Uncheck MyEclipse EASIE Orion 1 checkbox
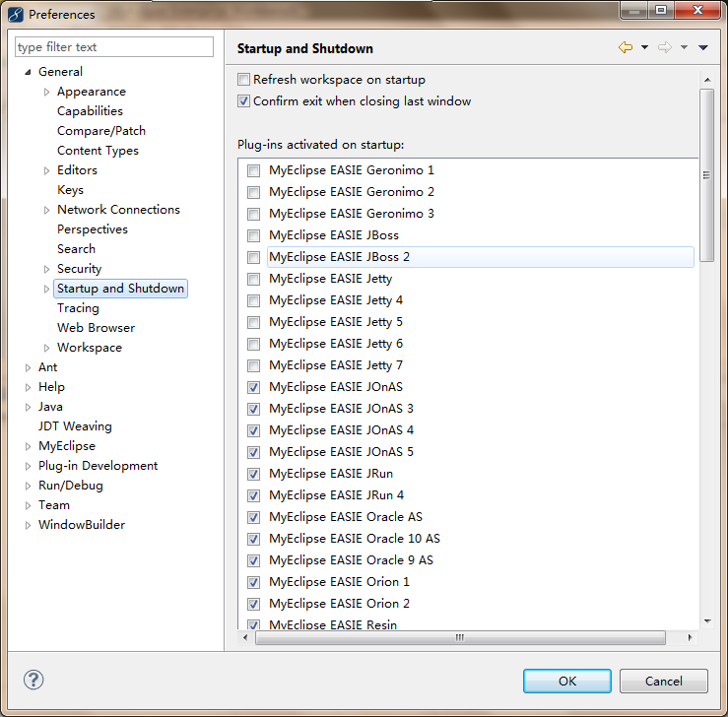 point(253,582)
